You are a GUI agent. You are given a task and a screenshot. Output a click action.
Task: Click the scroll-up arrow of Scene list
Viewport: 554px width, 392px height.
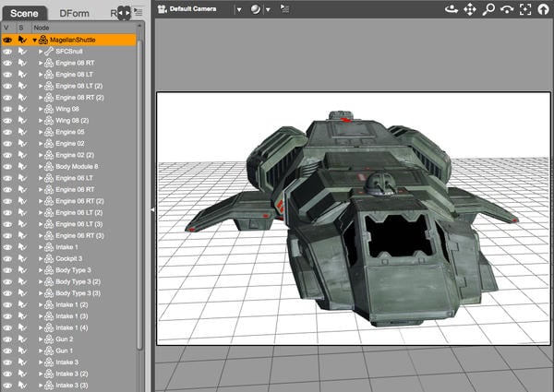pos(139,26)
